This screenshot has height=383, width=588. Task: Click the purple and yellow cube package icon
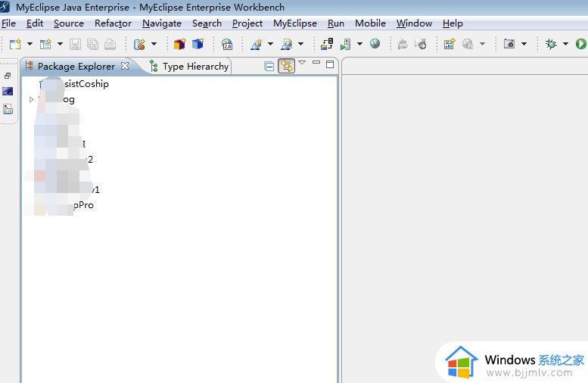tap(179, 44)
